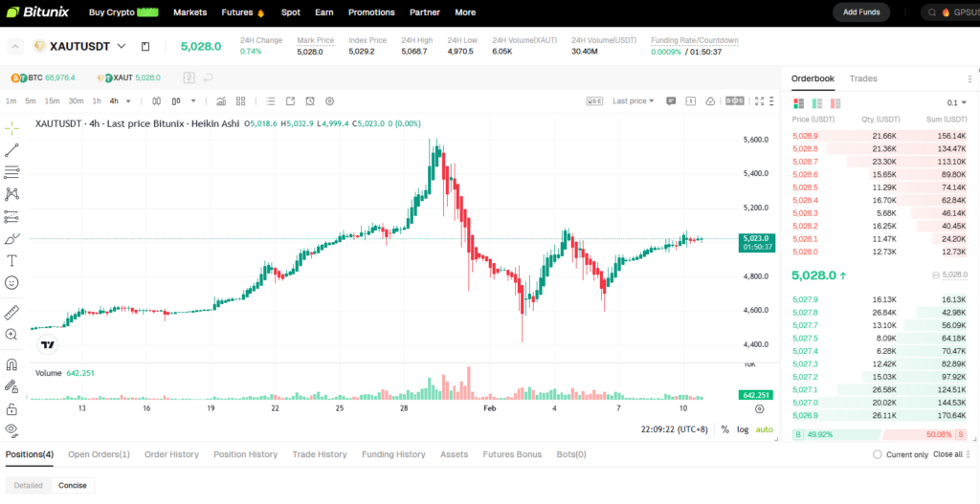Show only sell orders in orderbook
Viewport: 980px width, 504px height.
point(835,103)
